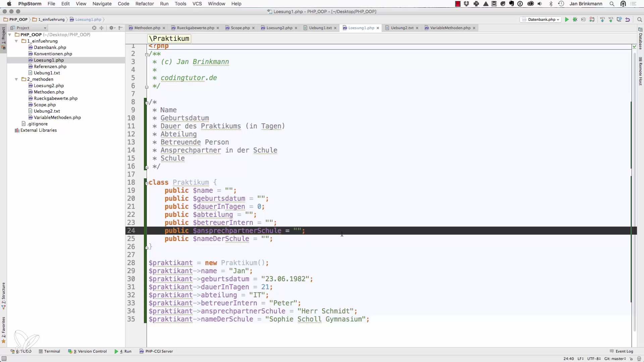Image resolution: width=644 pixels, height=362 pixels.
Task: Collapse all in the Project panel
Action: tap(102, 28)
